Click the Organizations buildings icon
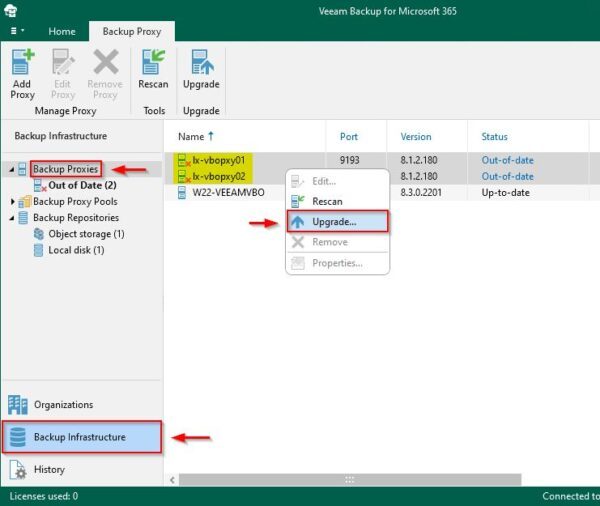Viewport: 600px width, 506px height. pos(18,405)
